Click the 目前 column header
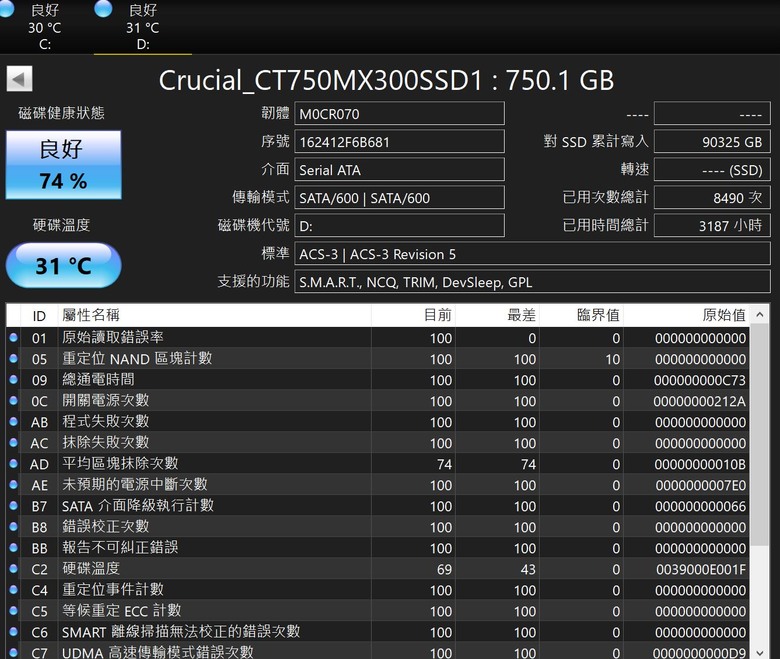This screenshot has height=659, width=780. tap(413, 315)
